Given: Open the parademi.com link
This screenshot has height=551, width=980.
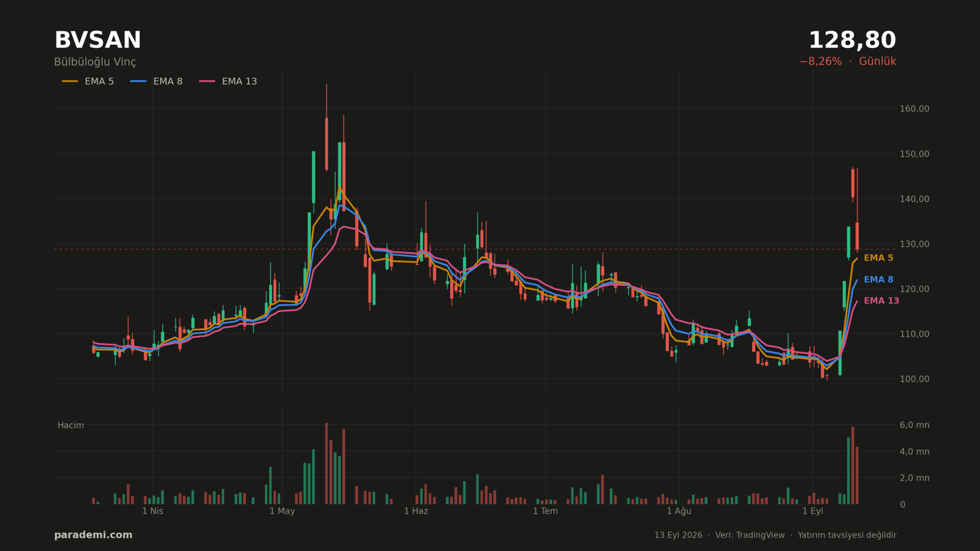Looking at the screenshot, I should click(x=93, y=535).
